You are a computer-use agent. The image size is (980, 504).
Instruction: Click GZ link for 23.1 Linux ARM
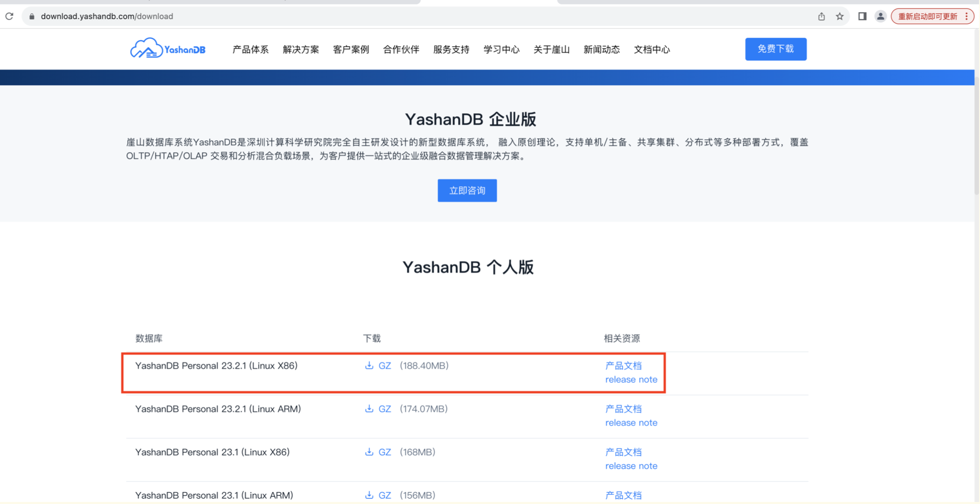385,495
